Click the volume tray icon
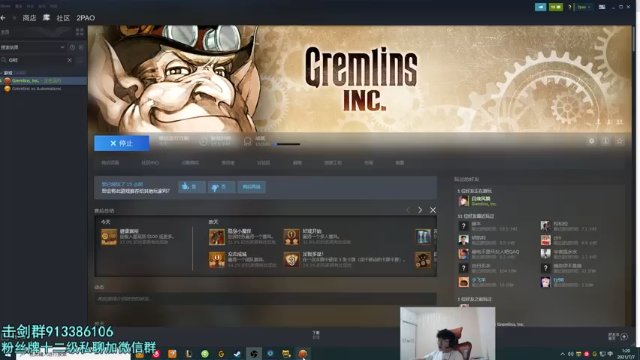Viewport: 640px width, 360px height. pyautogui.click(x=571, y=354)
